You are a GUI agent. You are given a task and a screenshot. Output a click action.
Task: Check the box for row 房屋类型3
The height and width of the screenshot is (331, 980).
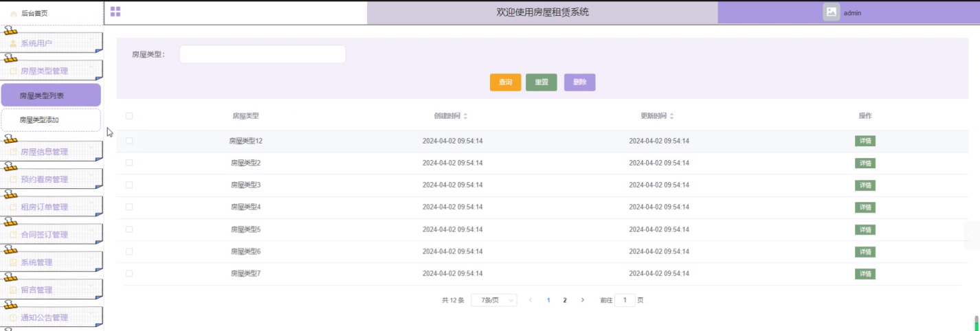129,185
